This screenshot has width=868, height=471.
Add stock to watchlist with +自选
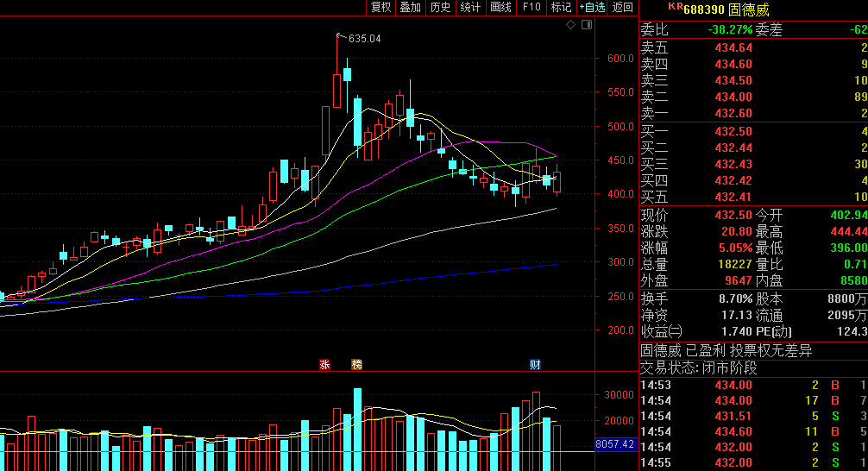tap(592, 8)
